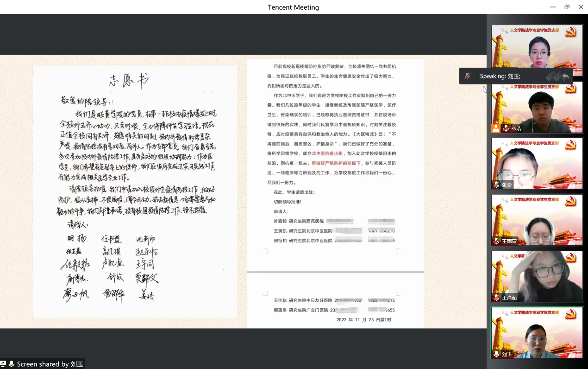Select the "Speaking: 刘玉" label
588x369 pixels.
[500, 76]
